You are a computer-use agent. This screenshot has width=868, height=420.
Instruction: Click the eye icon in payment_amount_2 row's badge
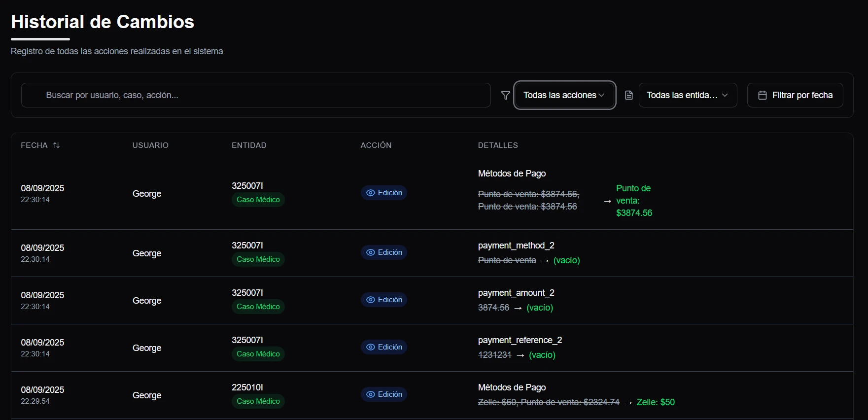(x=371, y=300)
